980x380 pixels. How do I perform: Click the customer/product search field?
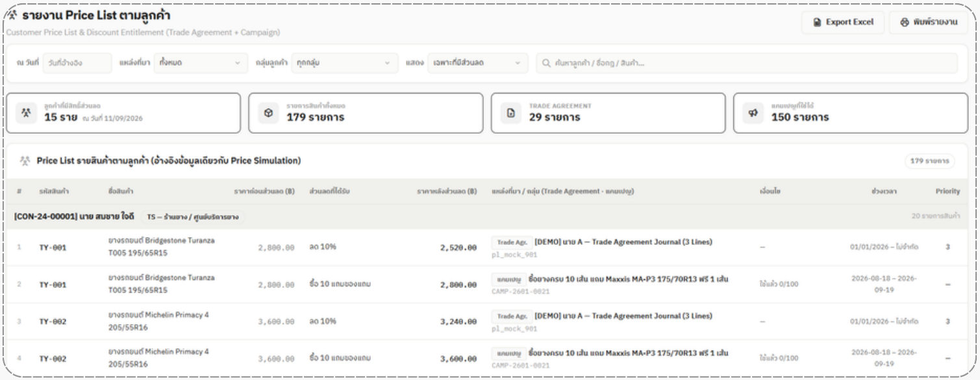pos(746,63)
